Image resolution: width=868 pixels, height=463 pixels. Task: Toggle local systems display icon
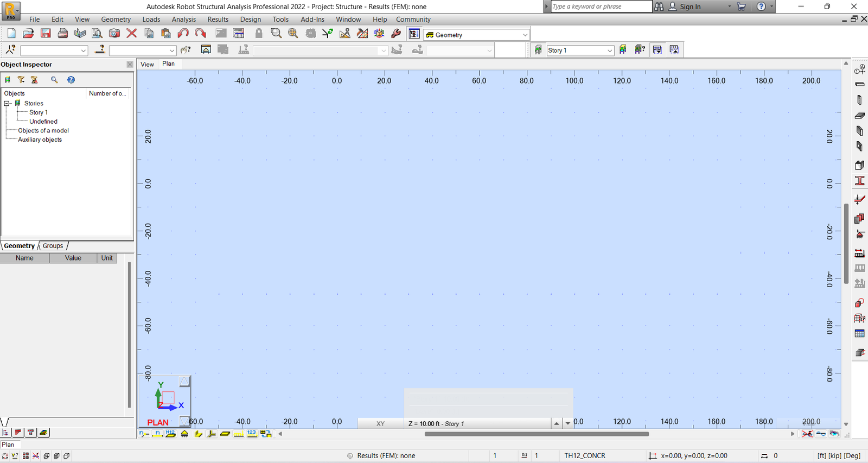pos(212,434)
